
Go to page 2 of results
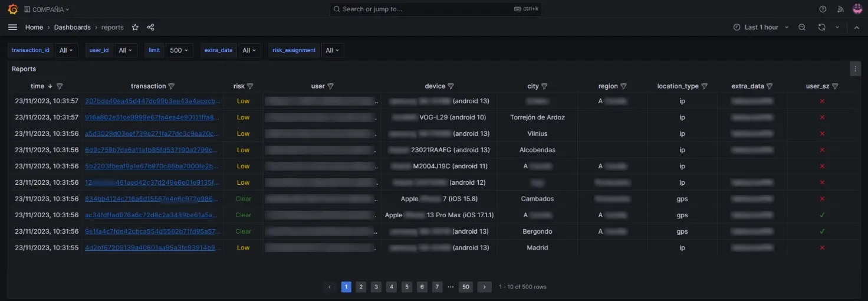click(x=361, y=287)
